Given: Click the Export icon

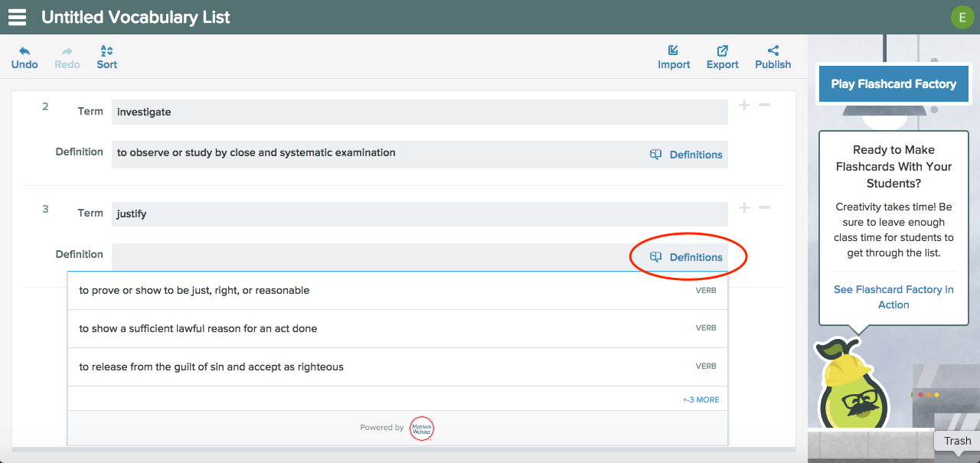Looking at the screenshot, I should coord(722,51).
